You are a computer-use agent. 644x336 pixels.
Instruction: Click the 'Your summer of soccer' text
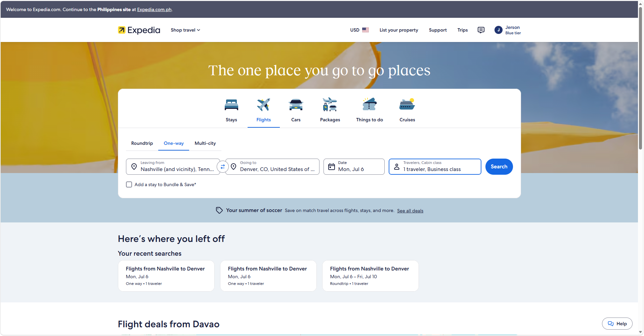(254, 210)
